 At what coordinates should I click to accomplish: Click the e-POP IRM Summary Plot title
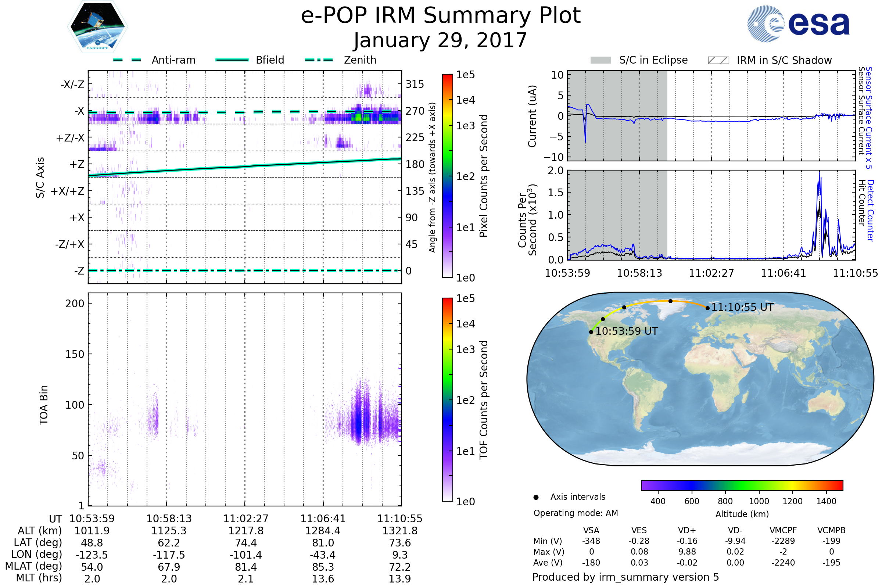coord(441,16)
